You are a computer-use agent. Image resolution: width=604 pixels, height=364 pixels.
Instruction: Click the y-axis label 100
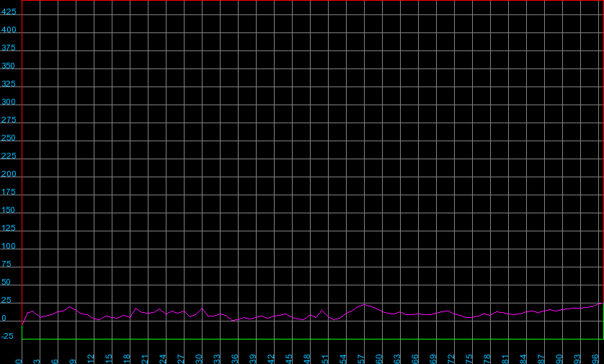pyautogui.click(x=9, y=246)
